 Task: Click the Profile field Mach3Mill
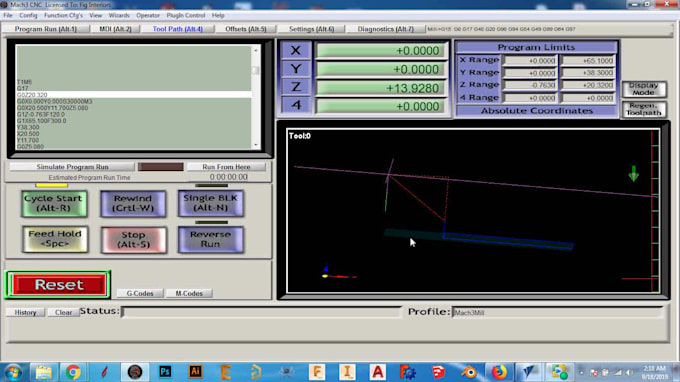[x=558, y=313]
